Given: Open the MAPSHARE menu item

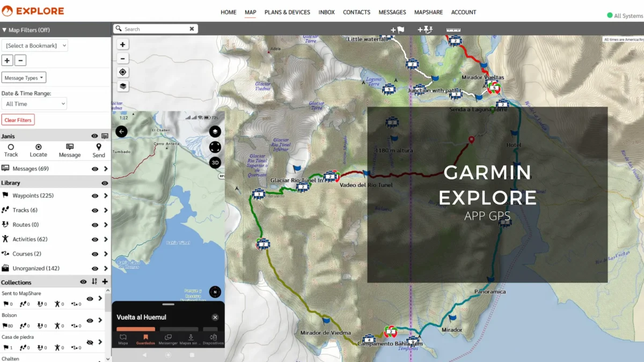Looking at the screenshot, I should pyautogui.click(x=429, y=12).
